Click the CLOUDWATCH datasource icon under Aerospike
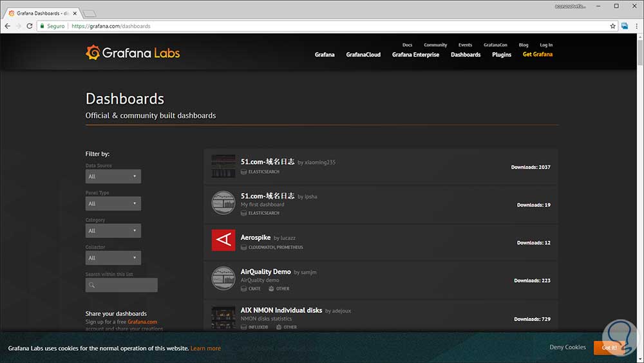 [x=243, y=247]
